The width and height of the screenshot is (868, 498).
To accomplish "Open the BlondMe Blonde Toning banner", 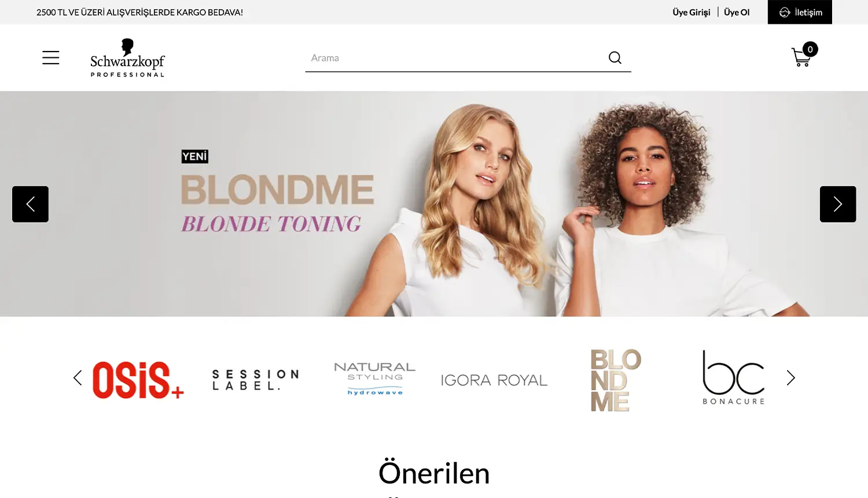I will tap(434, 204).
